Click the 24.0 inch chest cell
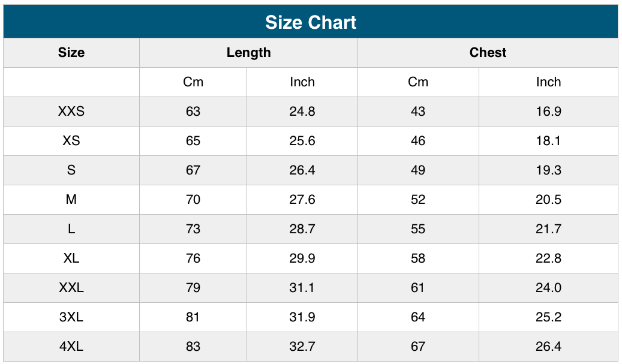The height and width of the screenshot is (364, 622). pyautogui.click(x=548, y=288)
